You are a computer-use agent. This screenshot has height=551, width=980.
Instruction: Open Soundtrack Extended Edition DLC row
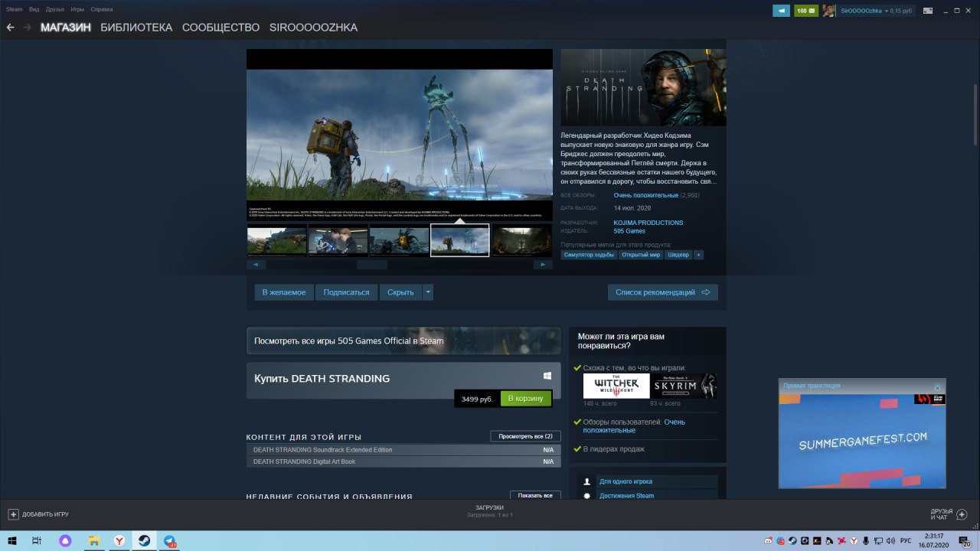point(403,450)
